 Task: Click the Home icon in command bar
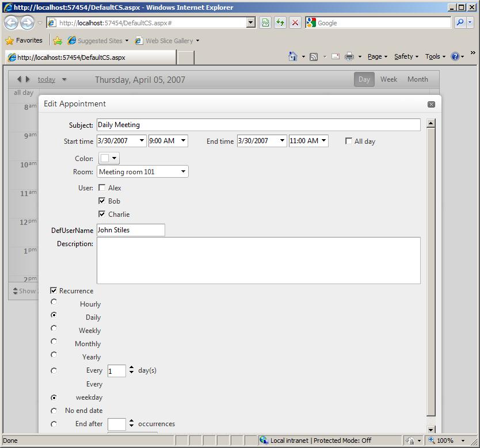point(293,56)
